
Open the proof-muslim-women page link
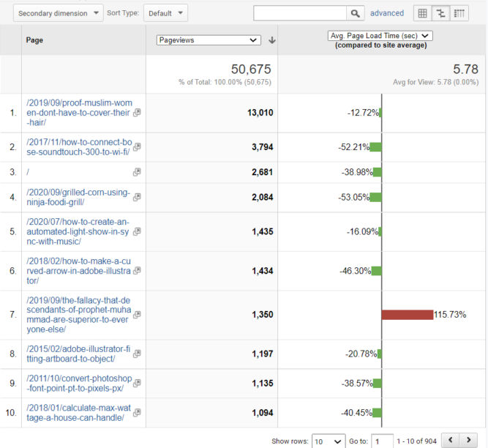79,113
